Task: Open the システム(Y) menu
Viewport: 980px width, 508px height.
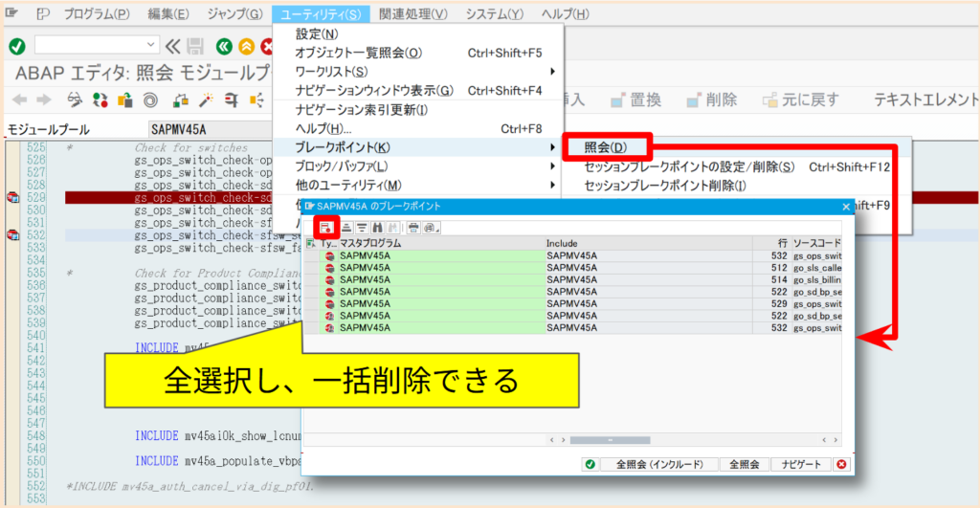Action: 495,13
